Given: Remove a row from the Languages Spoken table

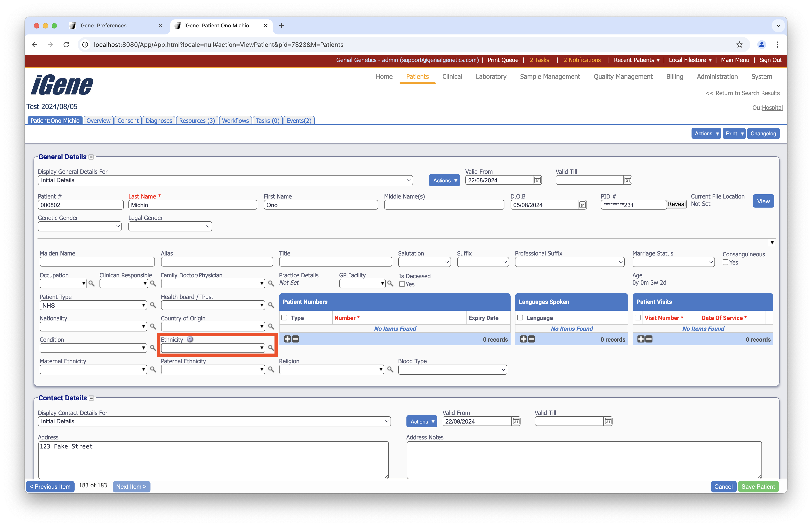Looking at the screenshot, I should (x=532, y=339).
